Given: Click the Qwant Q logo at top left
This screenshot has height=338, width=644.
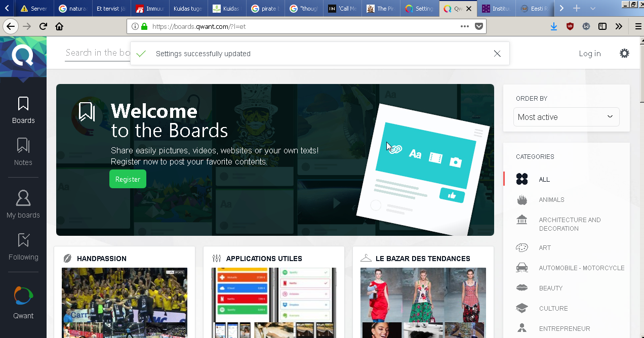Looking at the screenshot, I should (x=23, y=55).
